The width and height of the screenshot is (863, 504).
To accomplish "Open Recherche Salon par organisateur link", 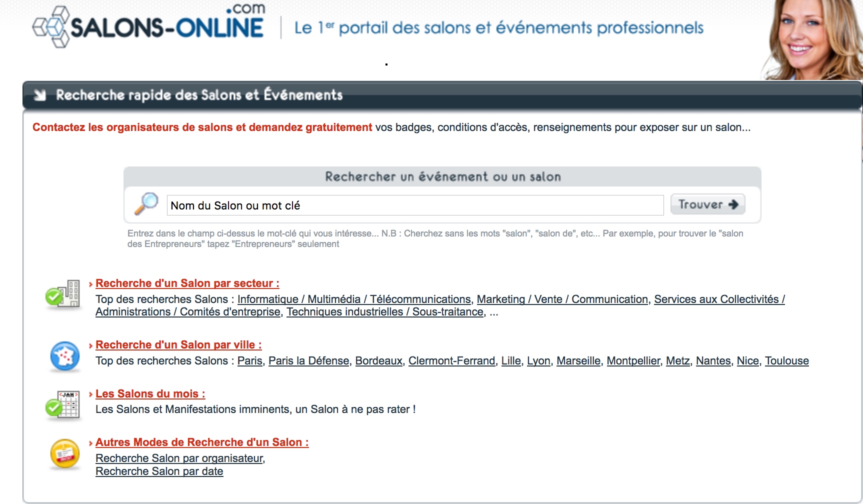I will pyautogui.click(x=180, y=458).
